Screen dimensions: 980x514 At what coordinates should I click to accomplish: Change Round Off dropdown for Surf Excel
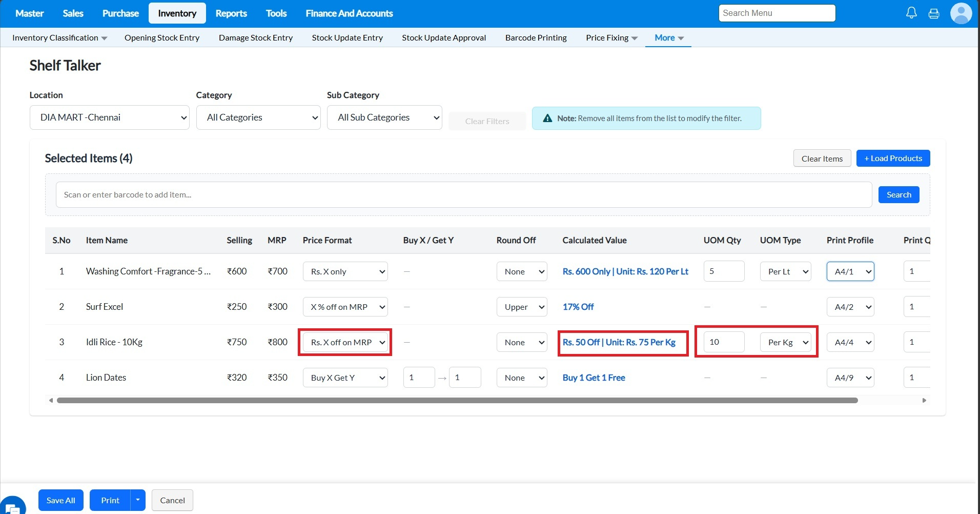click(x=522, y=307)
